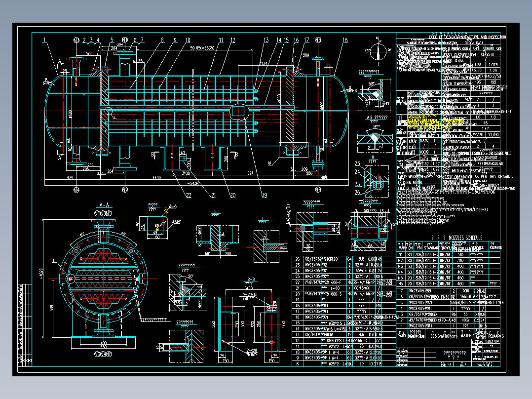Click the NOZZLES SCHEDULE table heading
The width and height of the screenshot is (532, 399).
[x=456, y=238]
